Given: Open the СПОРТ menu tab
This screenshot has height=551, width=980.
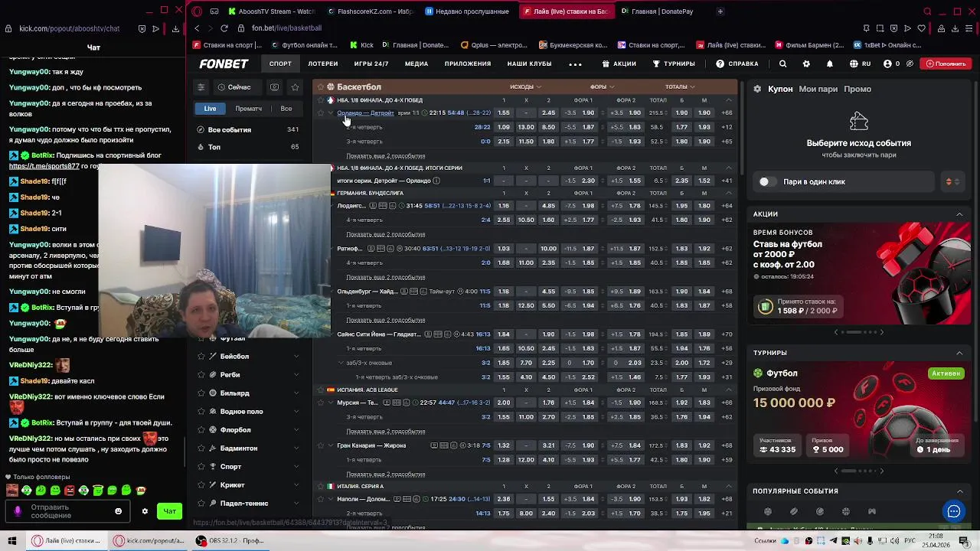Looking at the screenshot, I should tap(280, 64).
